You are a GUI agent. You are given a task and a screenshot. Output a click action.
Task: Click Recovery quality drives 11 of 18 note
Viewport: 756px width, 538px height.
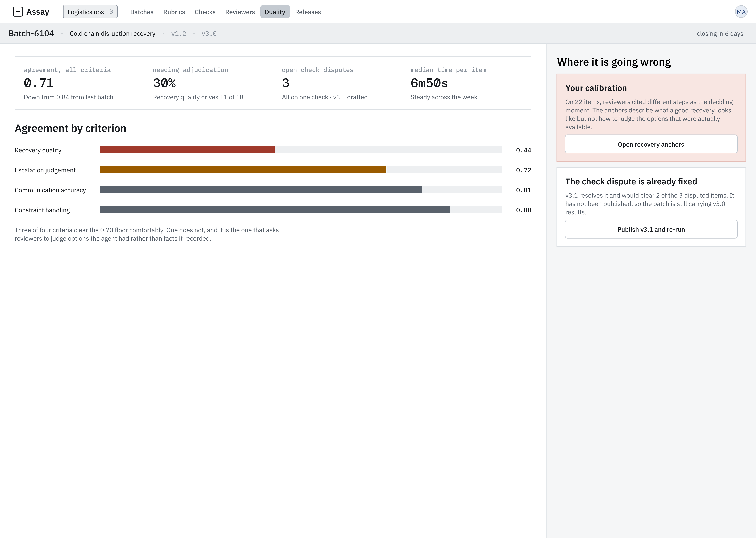point(198,97)
